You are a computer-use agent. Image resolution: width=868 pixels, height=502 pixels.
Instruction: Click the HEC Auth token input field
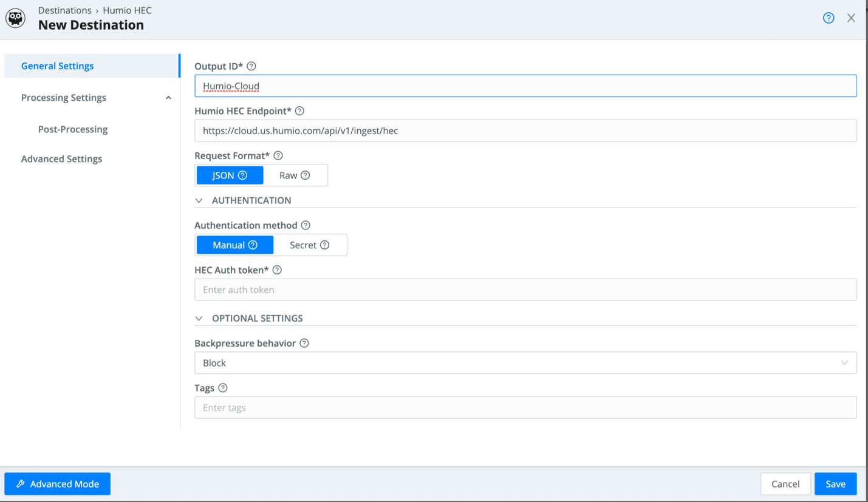tap(525, 290)
